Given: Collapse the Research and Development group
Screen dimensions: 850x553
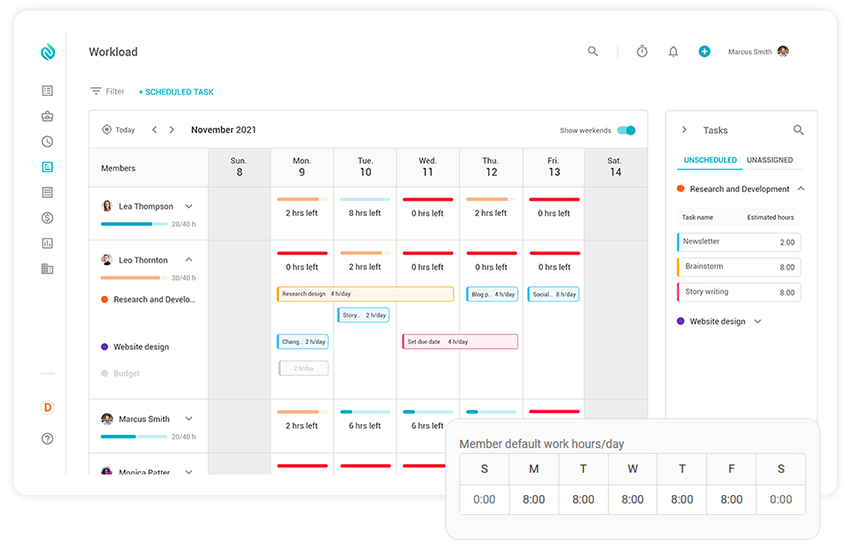Looking at the screenshot, I should click(801, 189).
